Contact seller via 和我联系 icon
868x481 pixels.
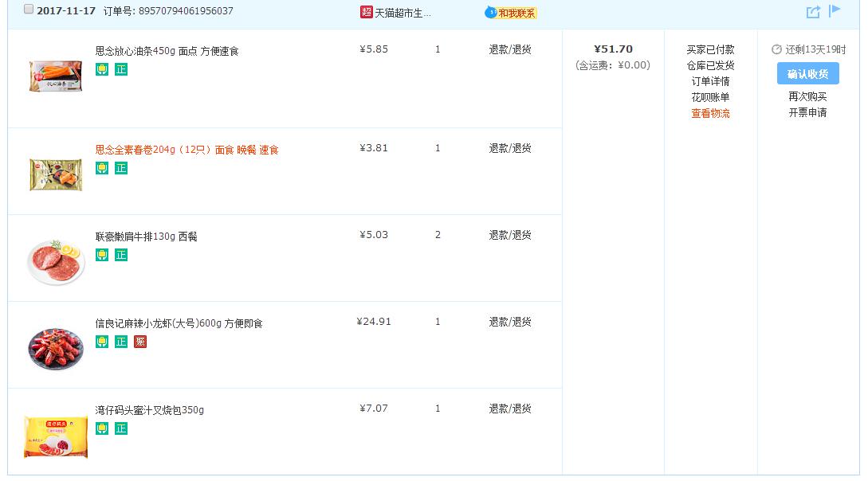click(x=511, y=13)
